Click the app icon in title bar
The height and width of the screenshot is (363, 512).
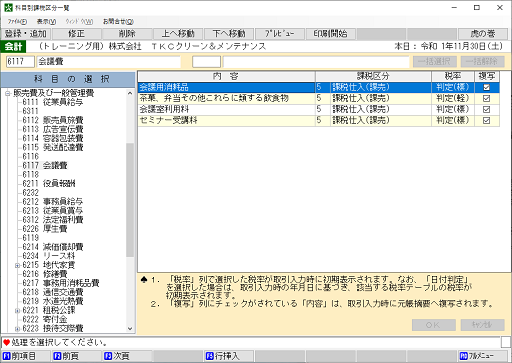8,7
